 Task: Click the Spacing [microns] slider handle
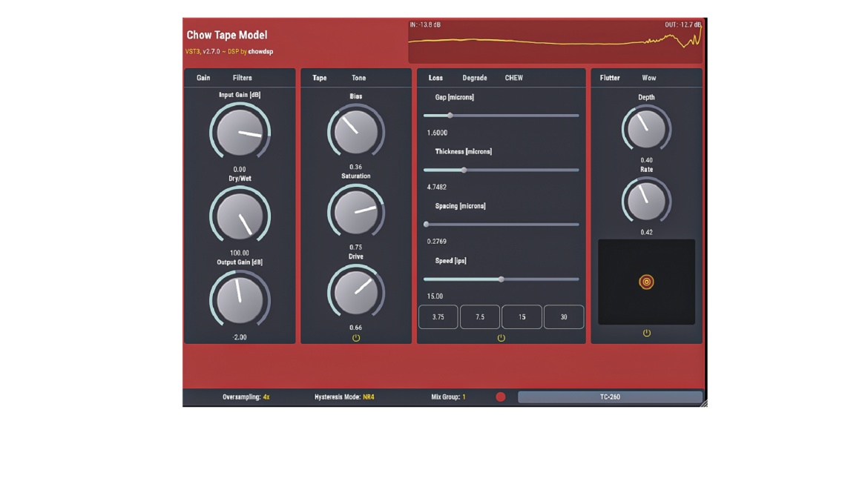point(427,225)
